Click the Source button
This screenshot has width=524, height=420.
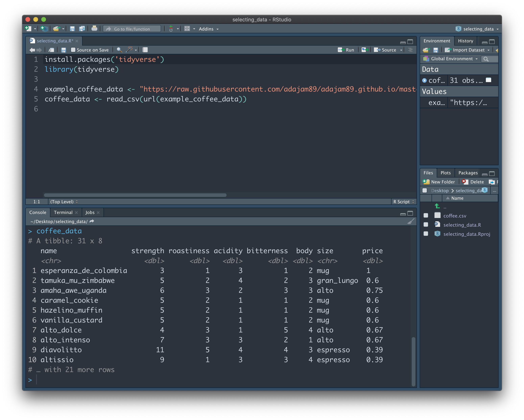pos(385,50)
